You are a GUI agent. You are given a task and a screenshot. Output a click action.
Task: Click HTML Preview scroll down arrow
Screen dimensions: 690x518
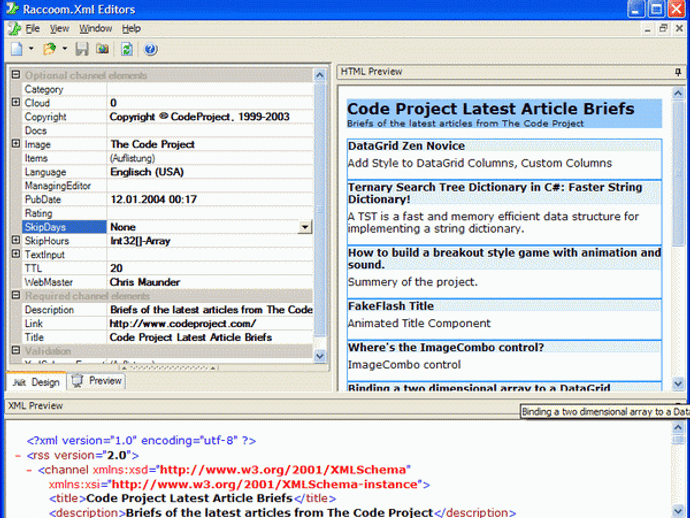[x=678, y=384]
